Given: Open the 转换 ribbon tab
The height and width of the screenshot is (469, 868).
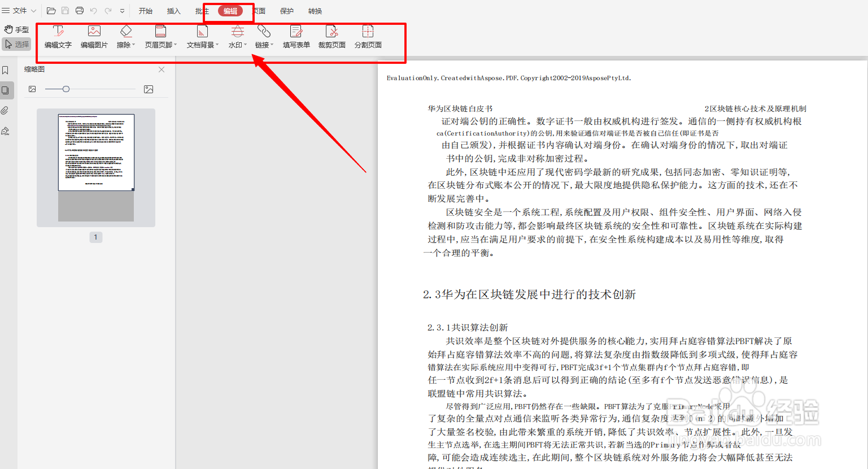Looking at the screenshot, I should tap(315, 10).
